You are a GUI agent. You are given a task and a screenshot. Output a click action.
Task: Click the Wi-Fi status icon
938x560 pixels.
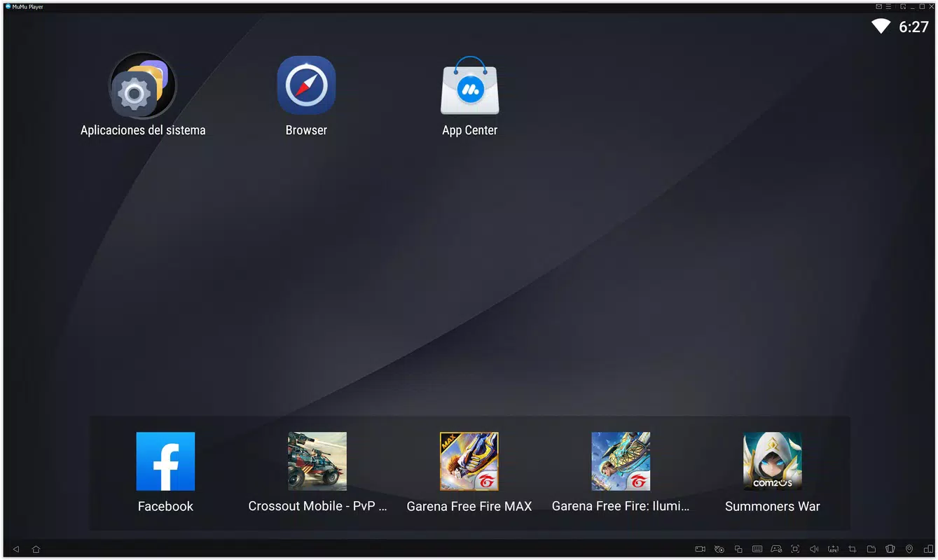pyautogui.click(x=881, y=27)
